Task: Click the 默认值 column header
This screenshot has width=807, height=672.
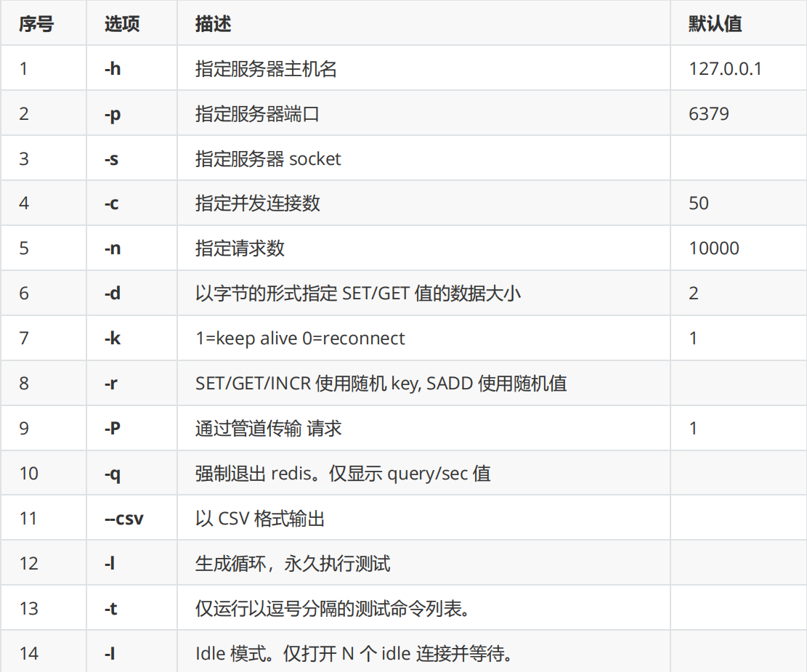Action: click(x=715, y=24)
